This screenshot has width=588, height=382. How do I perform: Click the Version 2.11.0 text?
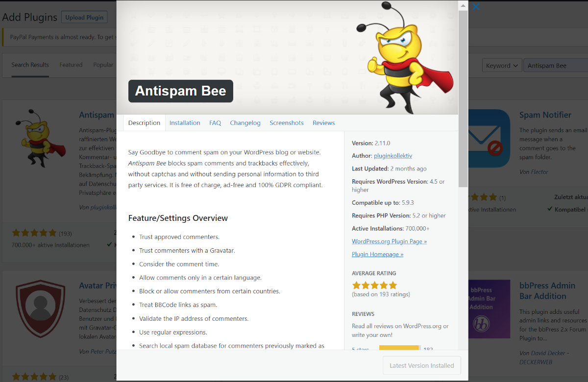(x=371, y=143)
